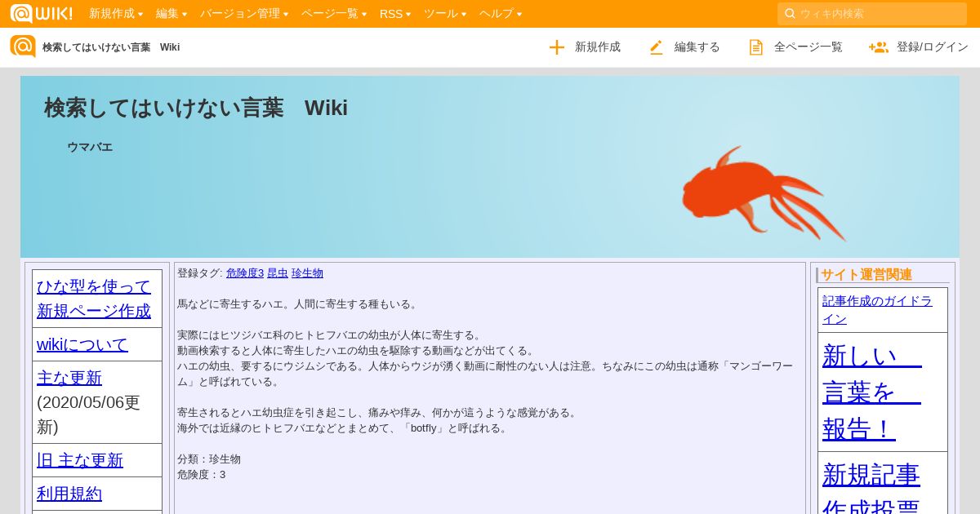
Task: Click the add-user icon for 登録/ログイン
Action: tap(879, 47)
